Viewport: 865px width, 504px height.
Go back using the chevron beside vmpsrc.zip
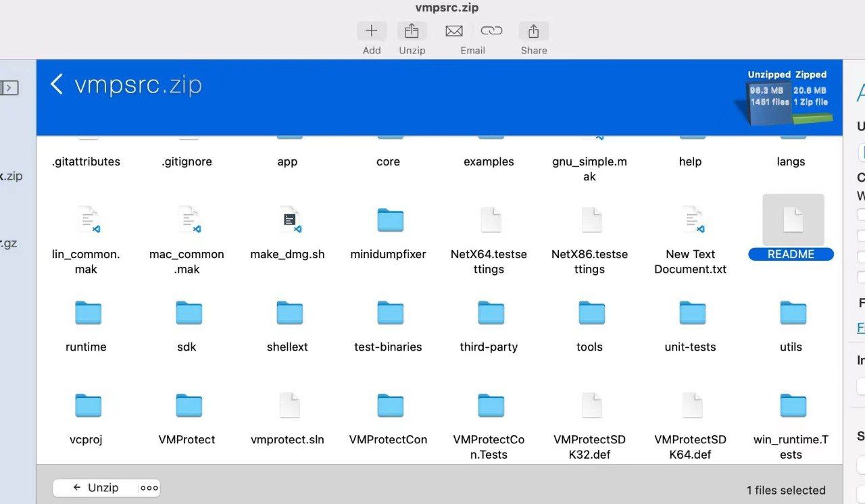click(57, 84)
